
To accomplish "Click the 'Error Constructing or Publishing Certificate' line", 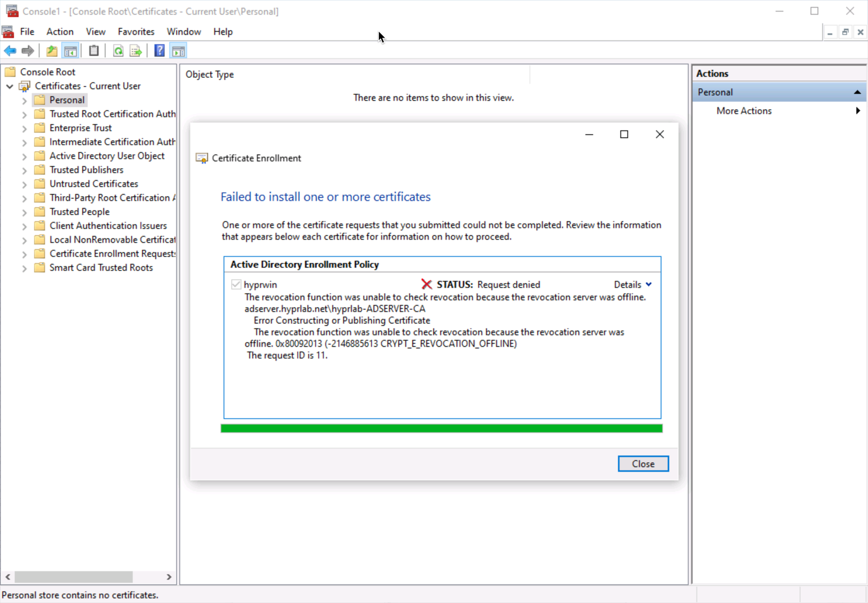I will click(342, 320).
